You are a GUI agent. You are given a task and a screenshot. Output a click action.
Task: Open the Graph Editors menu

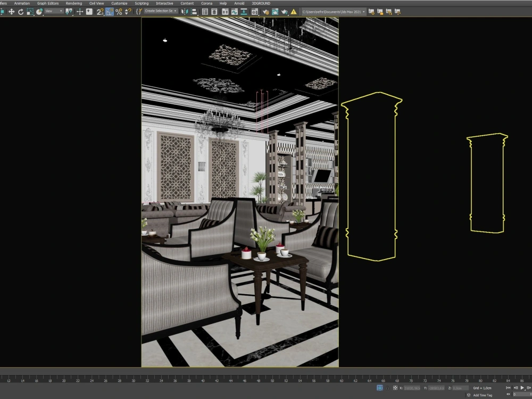48,3
